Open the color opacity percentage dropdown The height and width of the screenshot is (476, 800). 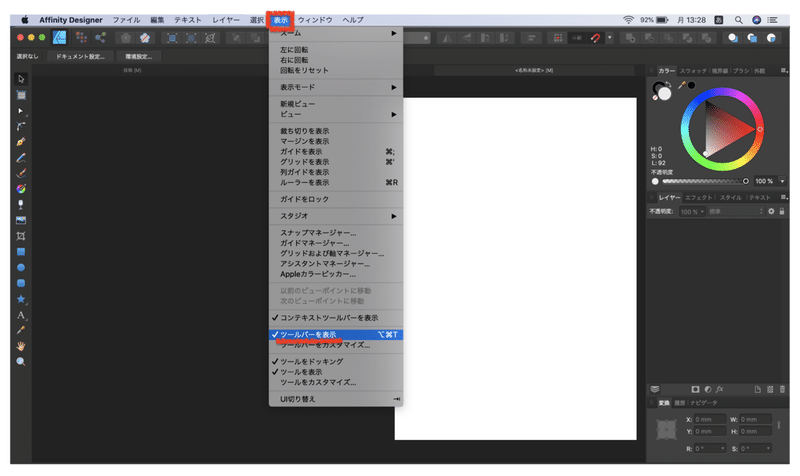[x=782, y=181]
